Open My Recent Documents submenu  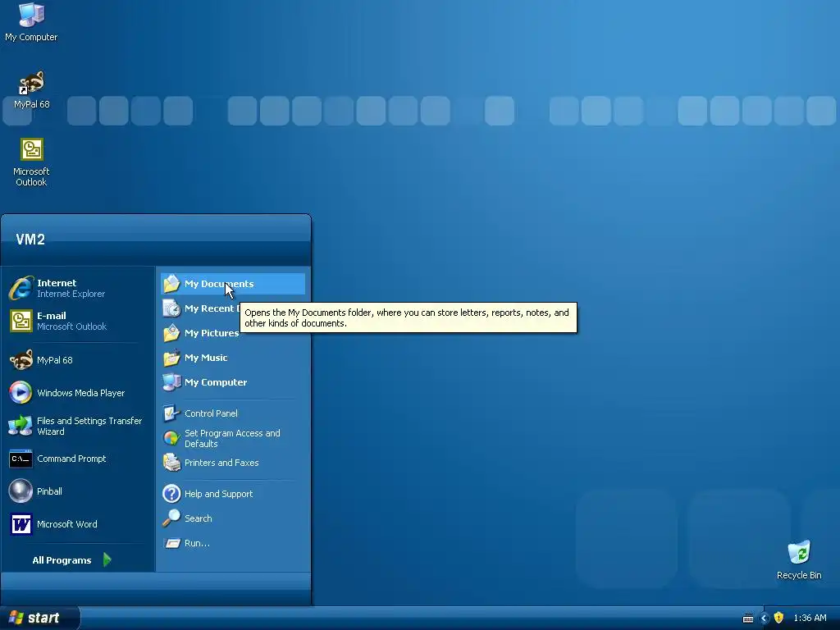click(x=200, y=308)
